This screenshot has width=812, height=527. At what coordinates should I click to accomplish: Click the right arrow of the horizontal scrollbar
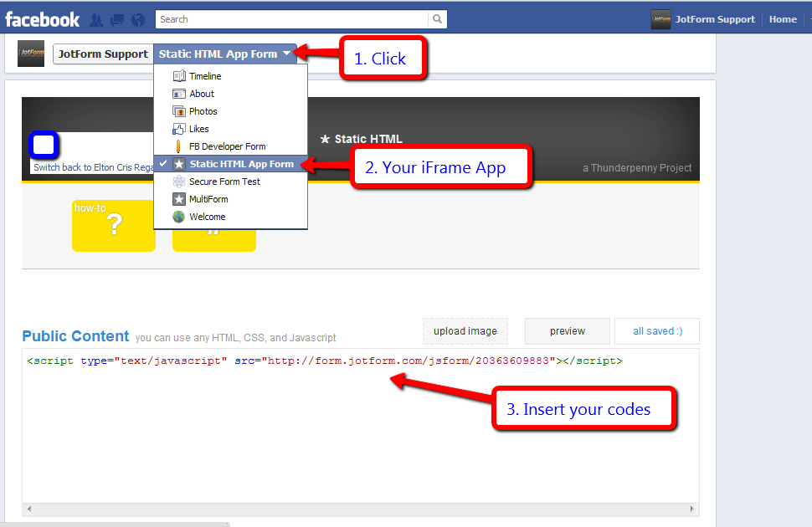[x=692, y=509]
